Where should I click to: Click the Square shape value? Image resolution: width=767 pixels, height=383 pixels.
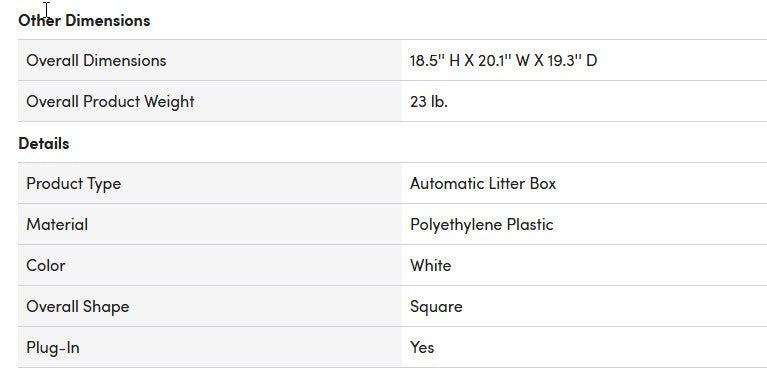click(x=436, y=307)
